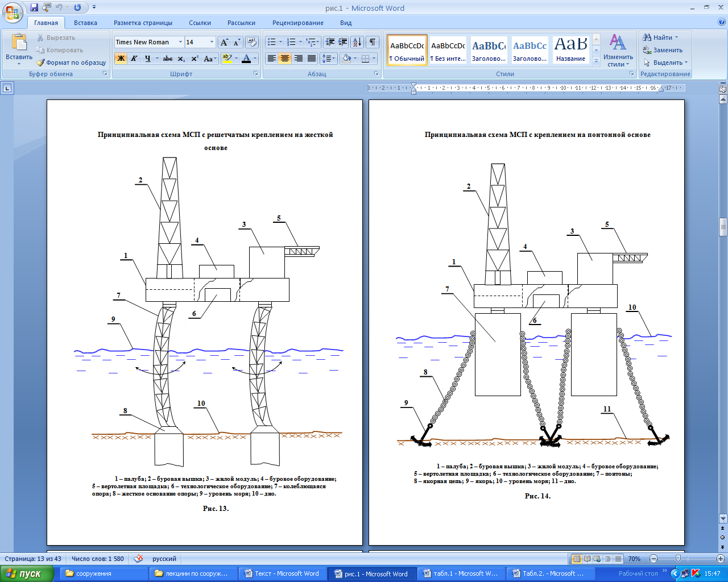Viewport: 728px width, 582px height.
Task: Click the Format Painter brush icon
Action: (41, 63)
